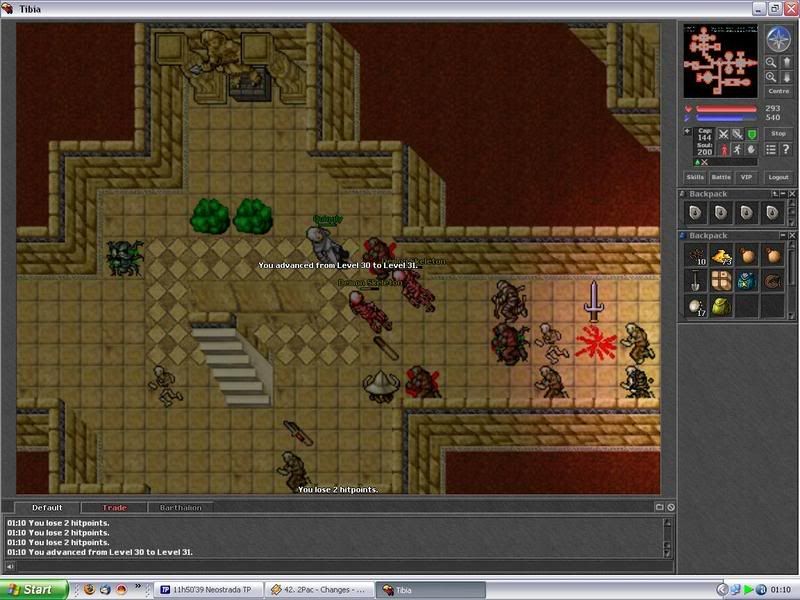Select the tied parcel item
Screen dimensions: 800x600
721,281
